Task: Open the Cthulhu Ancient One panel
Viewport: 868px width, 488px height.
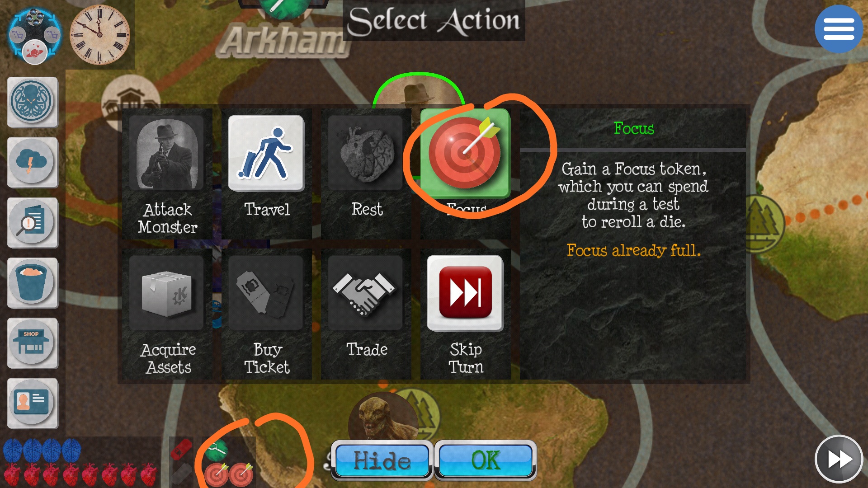Action: [x=33, y=102]
